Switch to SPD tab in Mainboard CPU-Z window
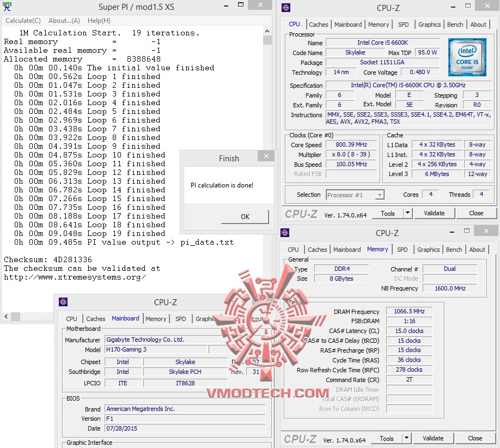 click(x=180, y=319)
